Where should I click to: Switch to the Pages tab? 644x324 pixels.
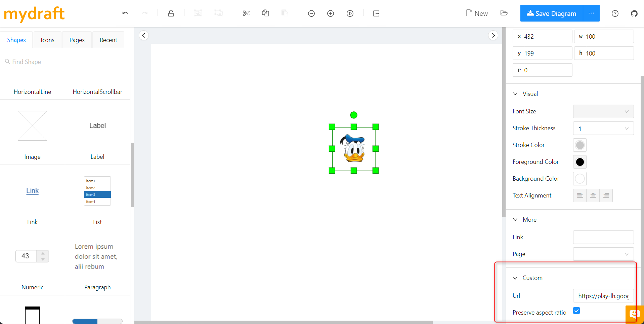77,40
